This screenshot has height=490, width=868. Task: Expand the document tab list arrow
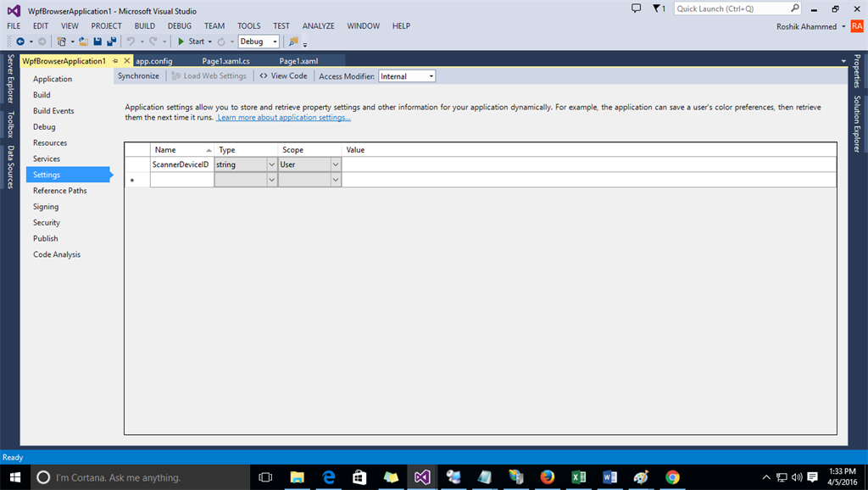point(843,61)
